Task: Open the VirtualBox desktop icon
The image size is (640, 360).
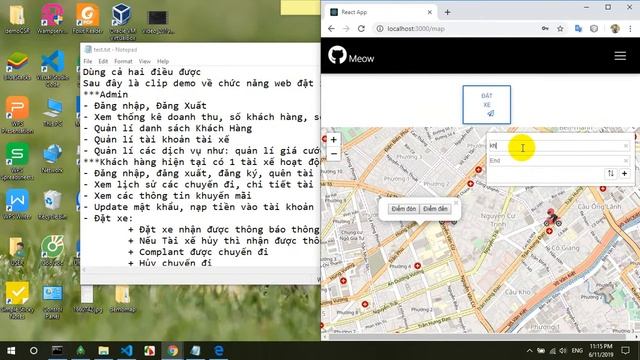Action: point(122,21)
